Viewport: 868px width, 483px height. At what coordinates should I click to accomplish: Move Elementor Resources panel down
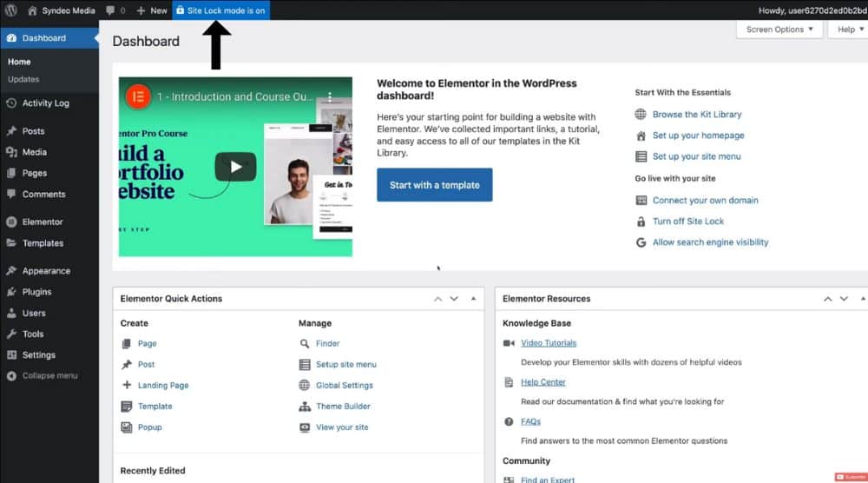coord(844,299)
